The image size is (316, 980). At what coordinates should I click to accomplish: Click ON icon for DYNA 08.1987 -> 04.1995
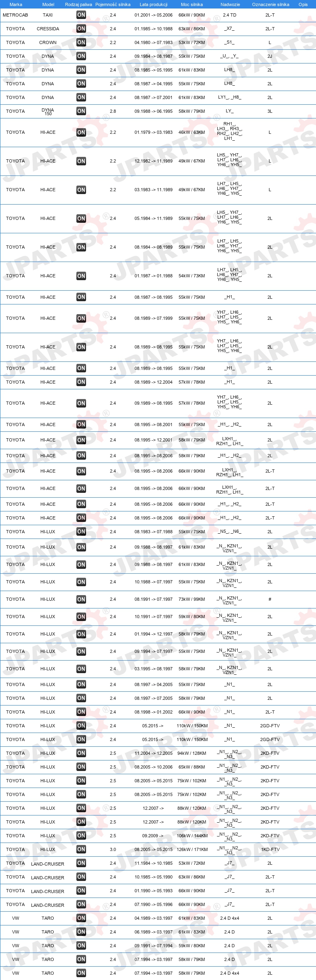coord(81,84)
